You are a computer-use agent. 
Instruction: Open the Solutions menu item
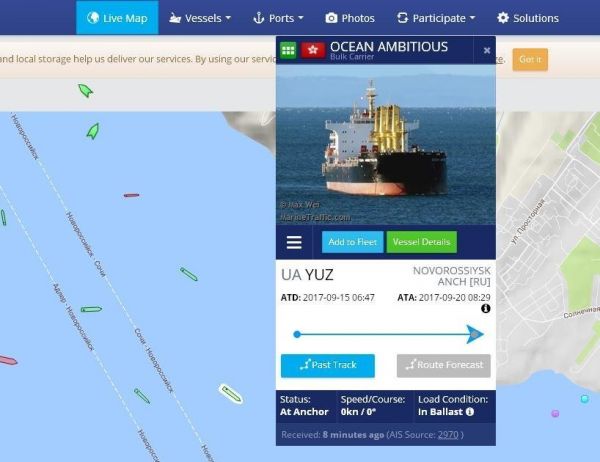[x=528, y=18]
